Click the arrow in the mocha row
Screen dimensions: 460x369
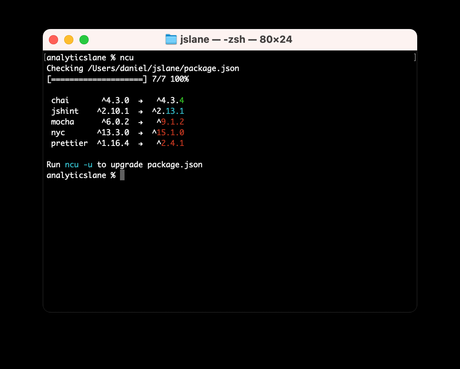pos(140,122)
